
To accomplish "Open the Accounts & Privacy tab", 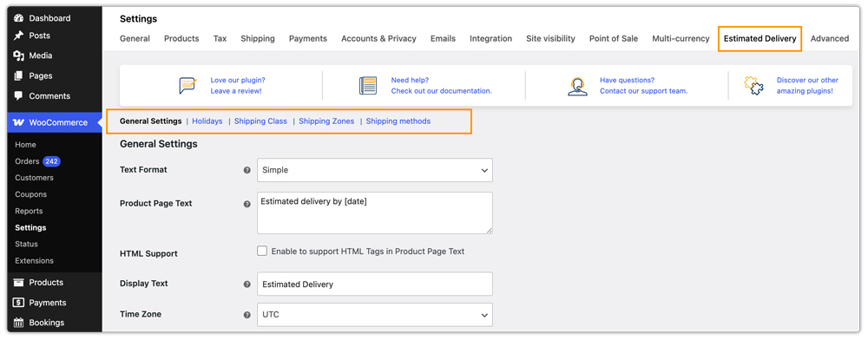I will click(378, 39).
